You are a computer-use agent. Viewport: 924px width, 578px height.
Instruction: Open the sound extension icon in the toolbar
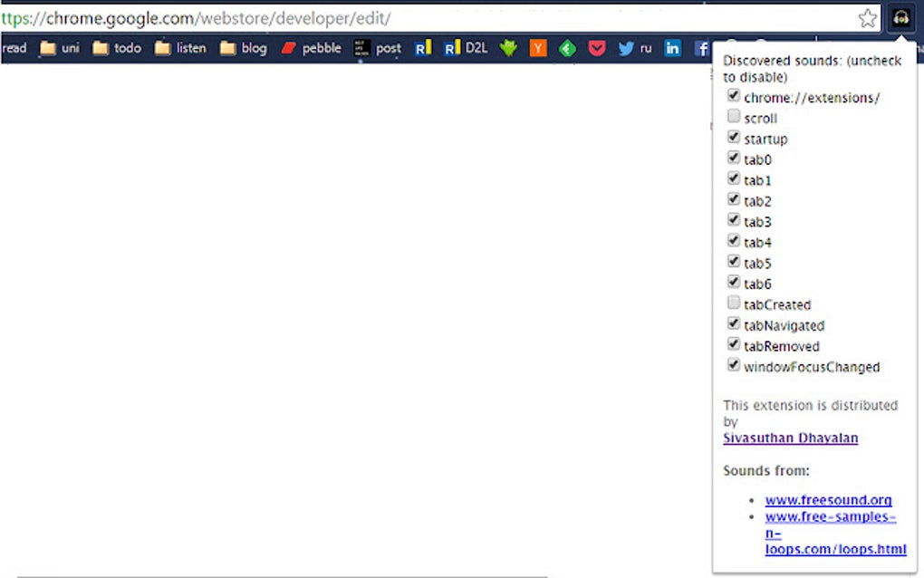[900, 17]
